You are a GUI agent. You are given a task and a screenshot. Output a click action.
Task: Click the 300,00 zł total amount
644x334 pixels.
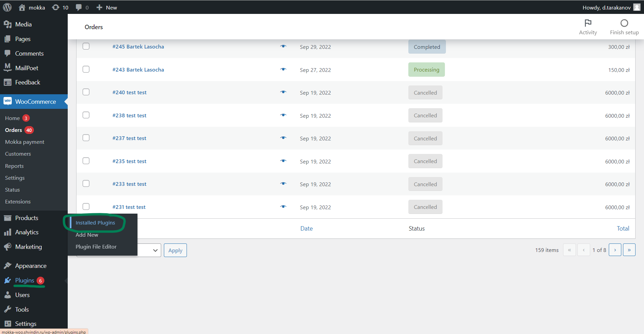[x=619, y=47]
